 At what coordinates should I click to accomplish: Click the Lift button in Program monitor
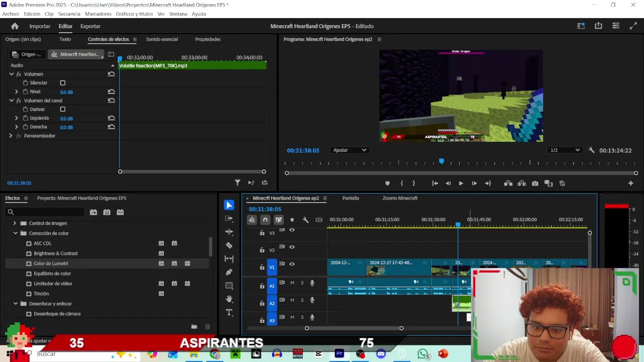click(508, 184)
